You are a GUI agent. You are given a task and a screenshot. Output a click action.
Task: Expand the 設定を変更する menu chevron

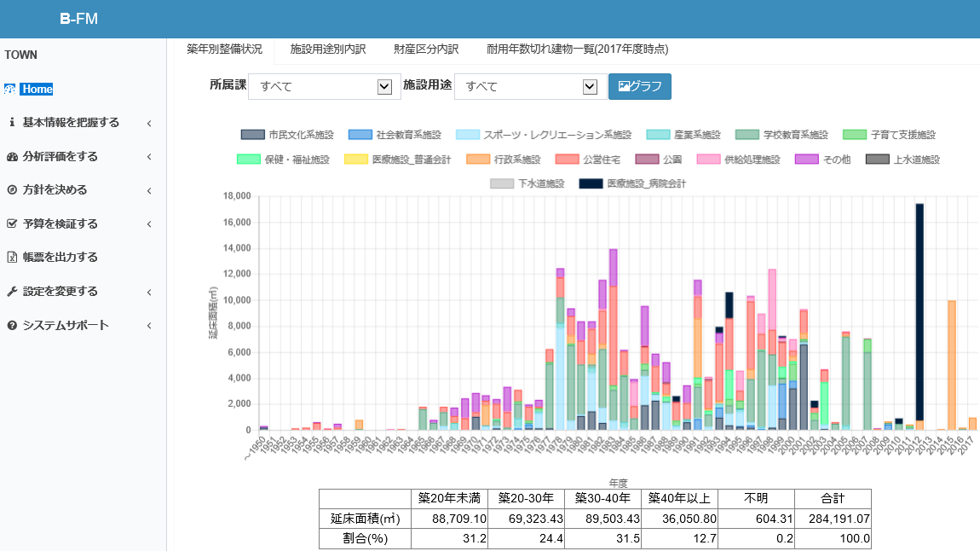point(149,292)
